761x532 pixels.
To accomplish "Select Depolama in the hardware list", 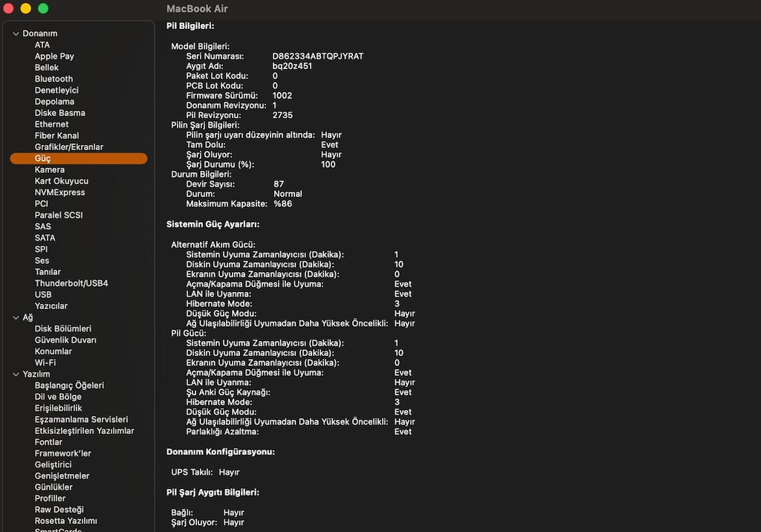I will tap(54, 102).
